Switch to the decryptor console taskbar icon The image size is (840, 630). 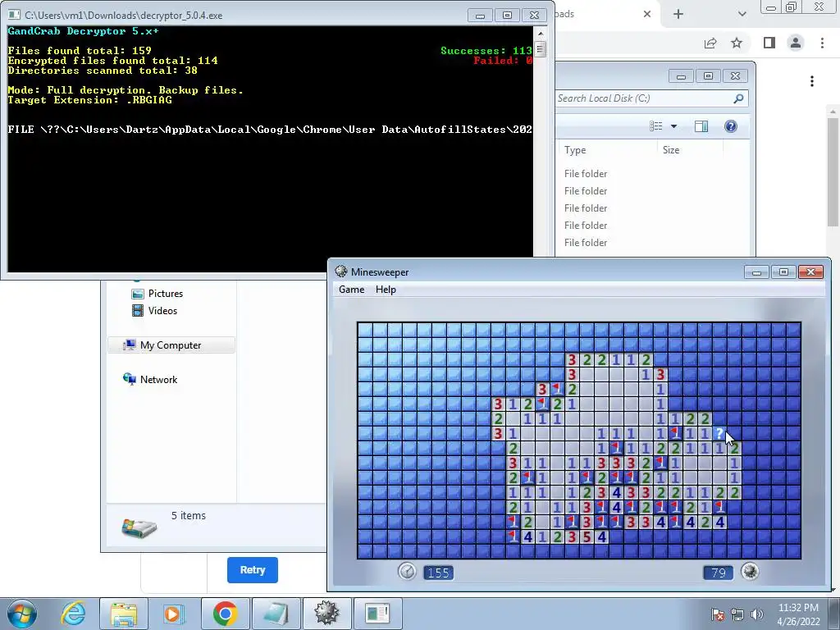click(x=377, y=614)
